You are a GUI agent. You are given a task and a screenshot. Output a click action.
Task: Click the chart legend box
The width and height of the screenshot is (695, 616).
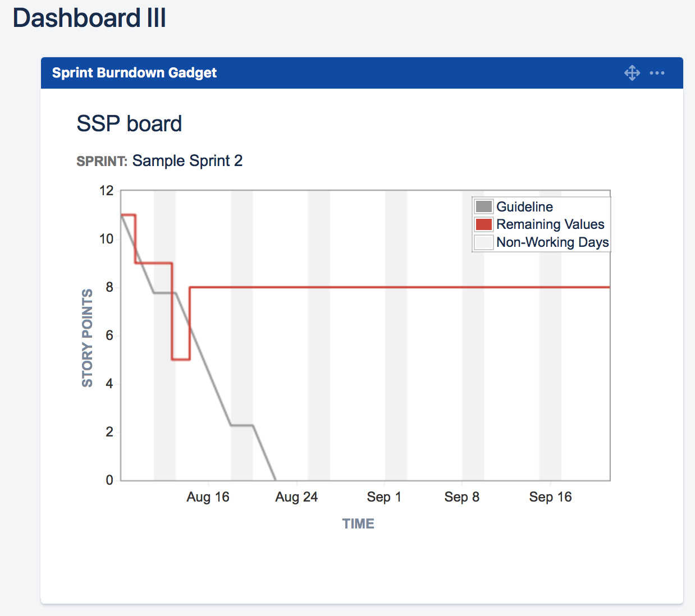[x=541, y=223]
